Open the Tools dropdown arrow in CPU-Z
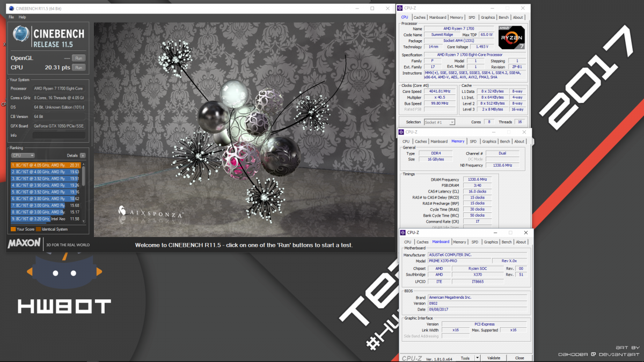644x362 pixels. [x=476, y=358]
